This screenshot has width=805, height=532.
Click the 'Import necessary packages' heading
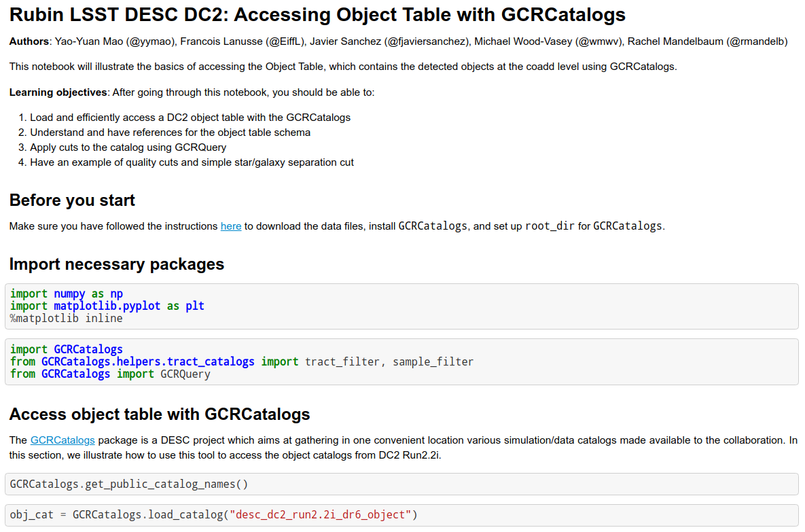click(117, 264)
